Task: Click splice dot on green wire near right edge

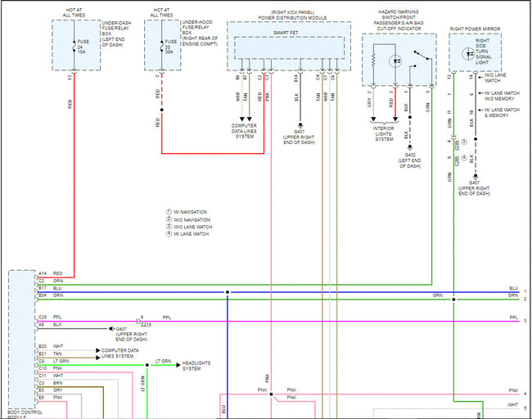Action: 453,300
